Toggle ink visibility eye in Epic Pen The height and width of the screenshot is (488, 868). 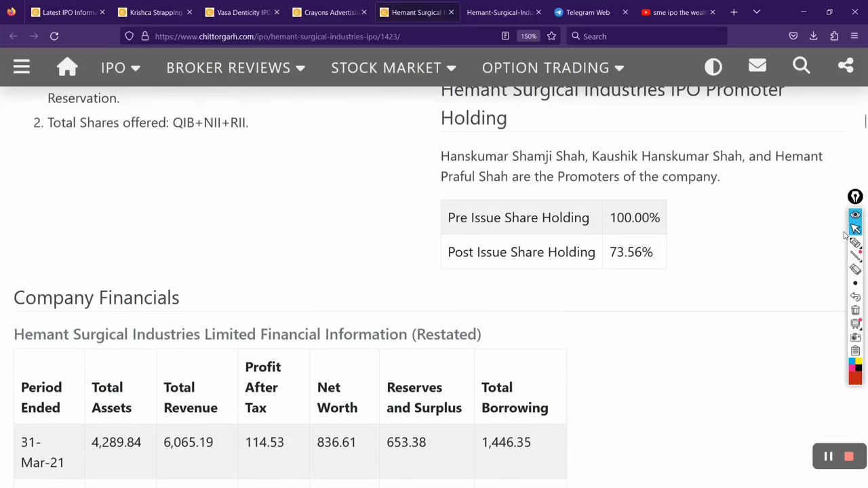(x=855, y=215)
